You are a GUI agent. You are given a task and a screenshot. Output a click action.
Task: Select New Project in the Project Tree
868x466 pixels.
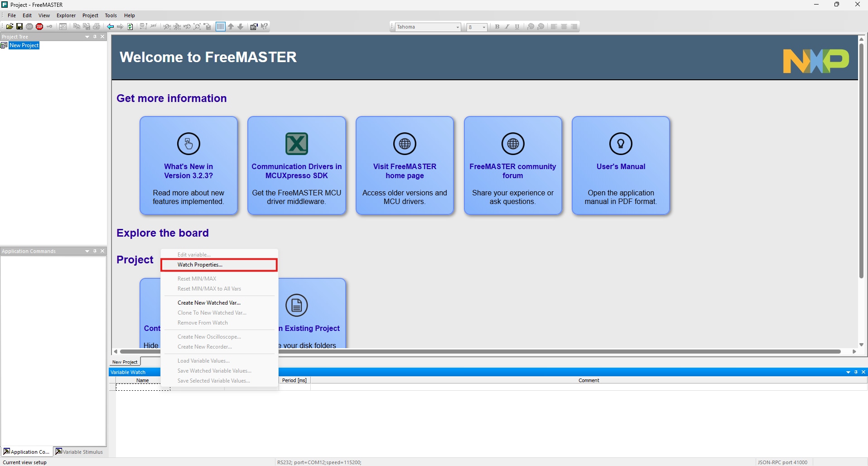(24, 45)
